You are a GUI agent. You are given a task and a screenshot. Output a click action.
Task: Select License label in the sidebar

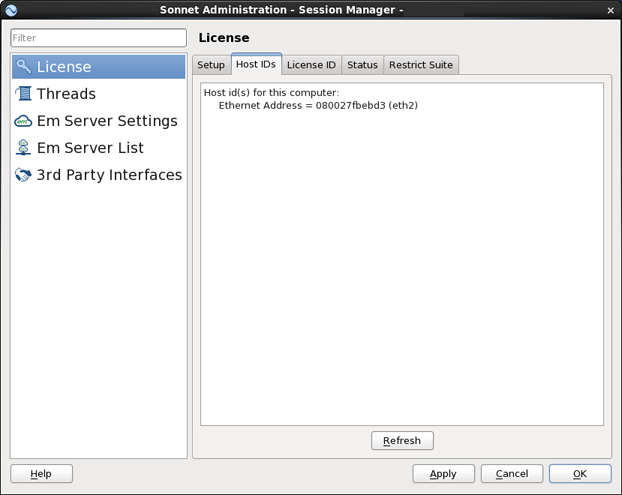[x=64, y=67]
